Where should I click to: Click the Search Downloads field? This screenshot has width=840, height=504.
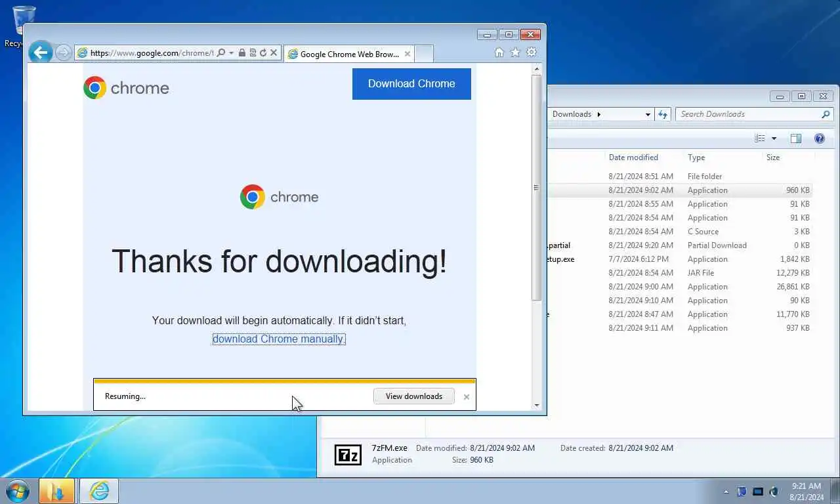748,114
